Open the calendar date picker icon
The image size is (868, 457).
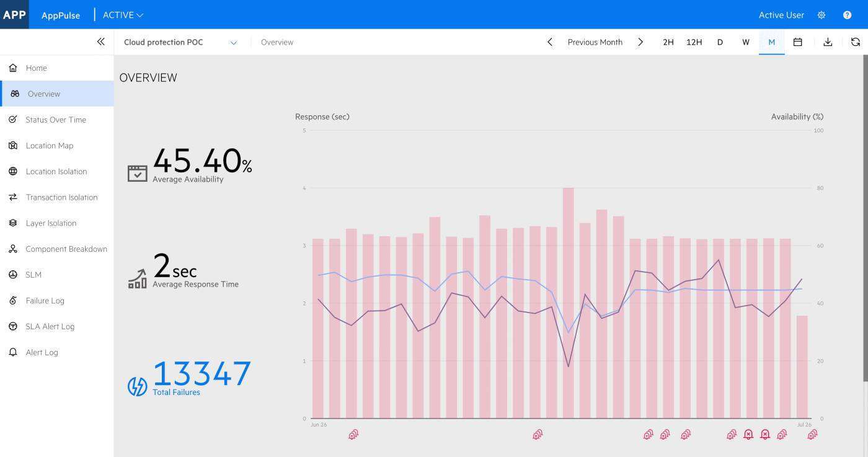pyautogui.click(x=798, y=42)
